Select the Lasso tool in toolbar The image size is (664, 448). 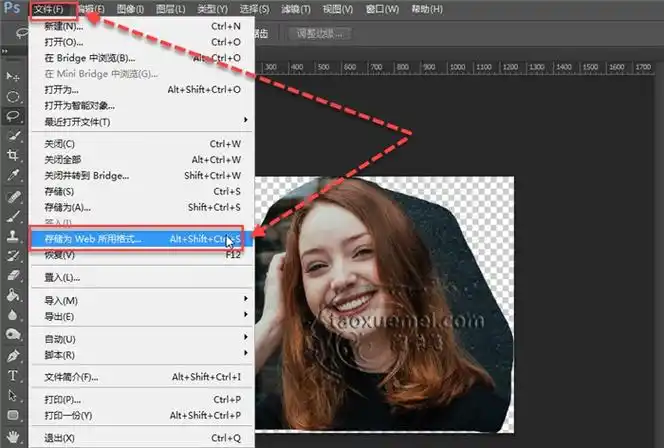pyautogui.click(x=14, y=116)
